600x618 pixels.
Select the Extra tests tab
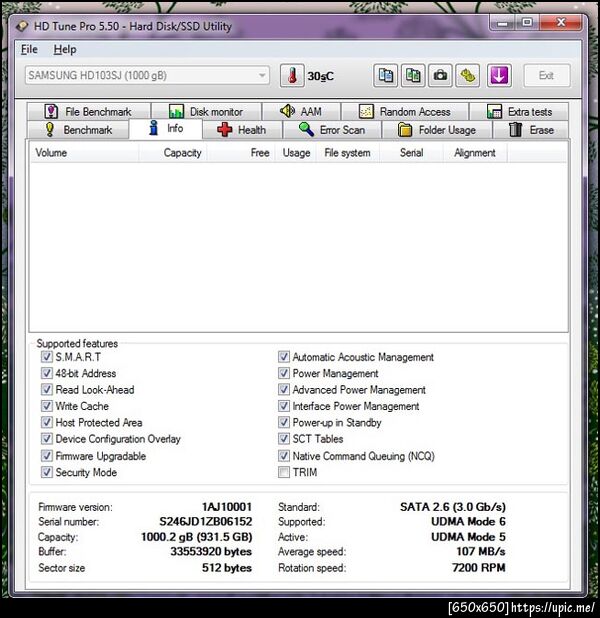click(519, 112)
